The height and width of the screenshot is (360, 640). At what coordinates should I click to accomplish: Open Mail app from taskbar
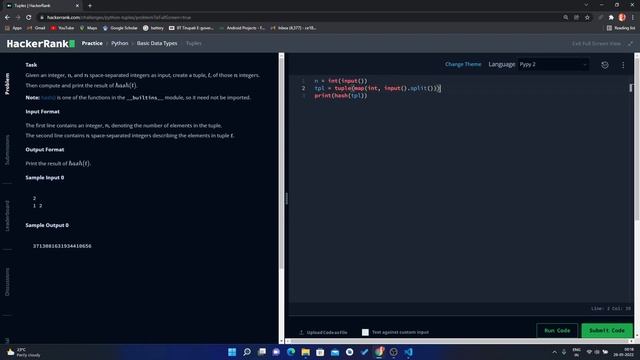click(x=335, y=352)
